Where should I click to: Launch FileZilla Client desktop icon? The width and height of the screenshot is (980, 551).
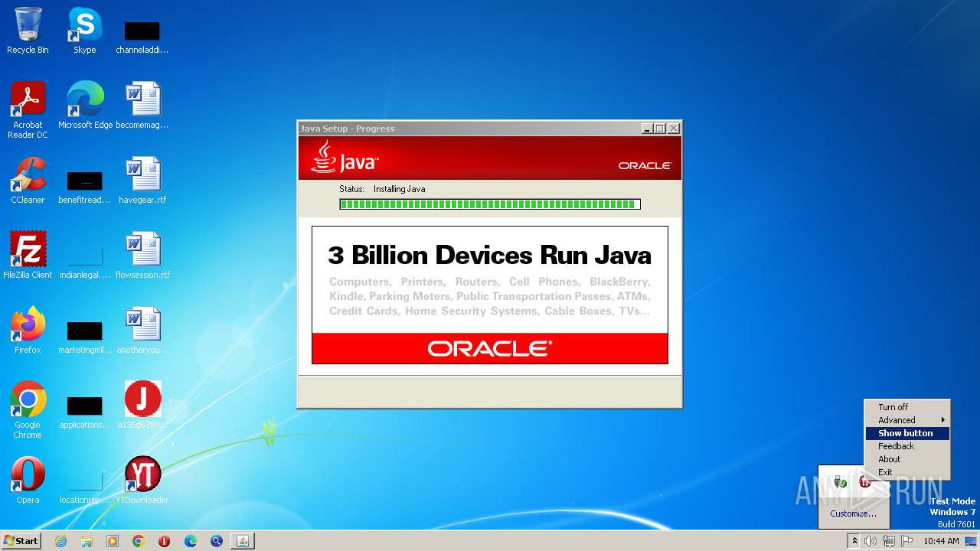point(28,255)
